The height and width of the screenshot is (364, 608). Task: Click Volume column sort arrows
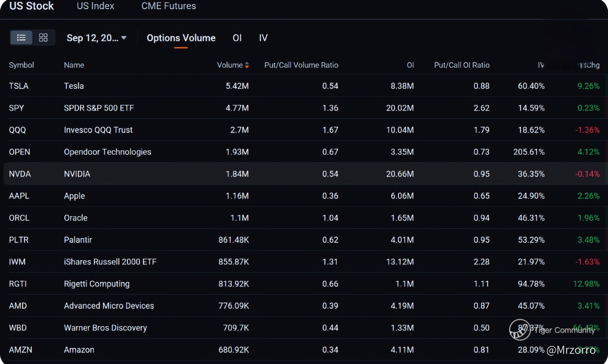(247, 65)
